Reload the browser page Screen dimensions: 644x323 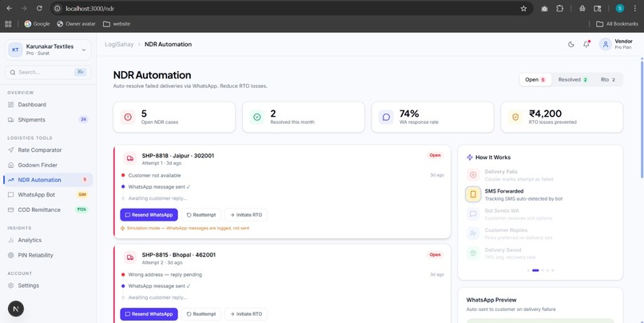[39, 8]
